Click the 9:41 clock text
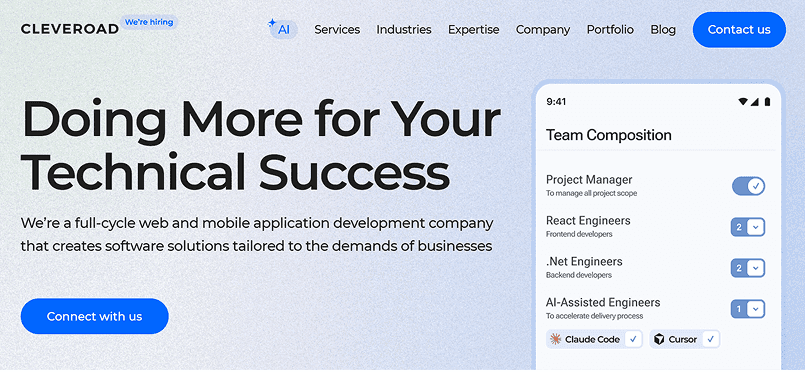Screen dimensions: 805x372 [x=556, y=102]
